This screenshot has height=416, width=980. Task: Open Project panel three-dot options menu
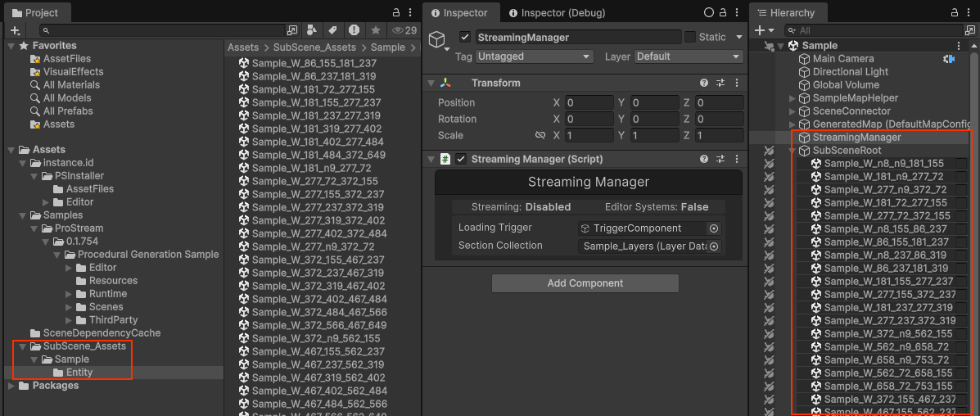click(x=409, y=12)
